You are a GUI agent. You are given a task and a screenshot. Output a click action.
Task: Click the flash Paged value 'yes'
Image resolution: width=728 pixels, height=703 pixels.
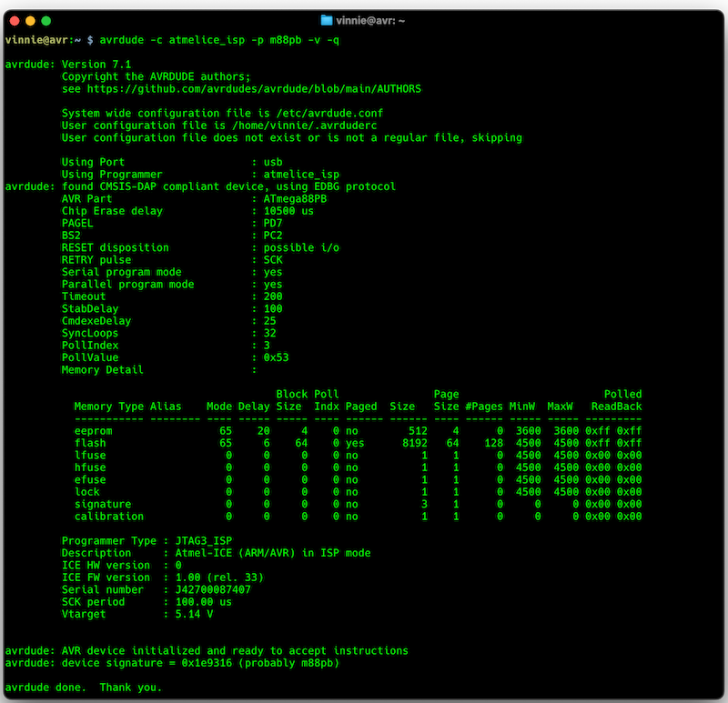(355, 443)
